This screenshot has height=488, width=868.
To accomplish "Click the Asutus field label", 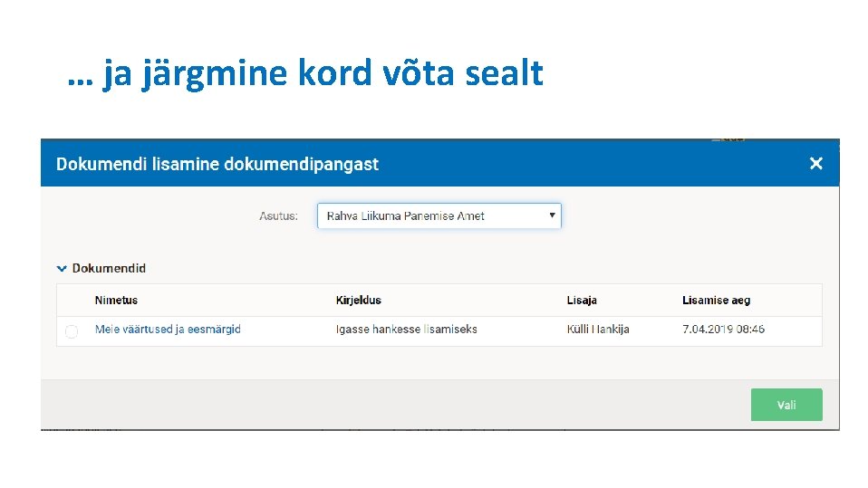I will [278, 216].
